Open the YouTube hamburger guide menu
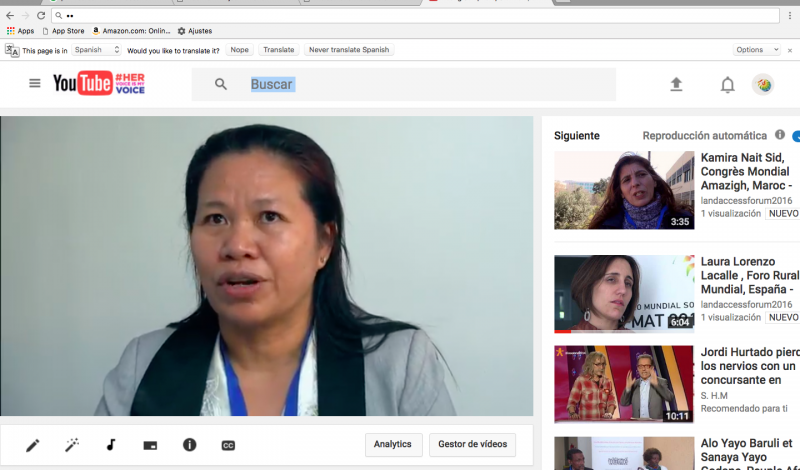This screenshot has width=800, height=470. [35, 84]
